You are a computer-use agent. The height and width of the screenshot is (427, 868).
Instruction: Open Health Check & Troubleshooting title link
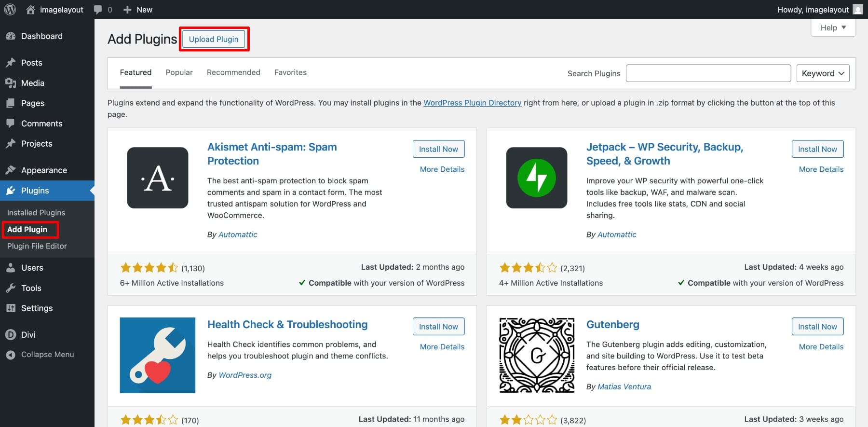(x=287, y=325)
